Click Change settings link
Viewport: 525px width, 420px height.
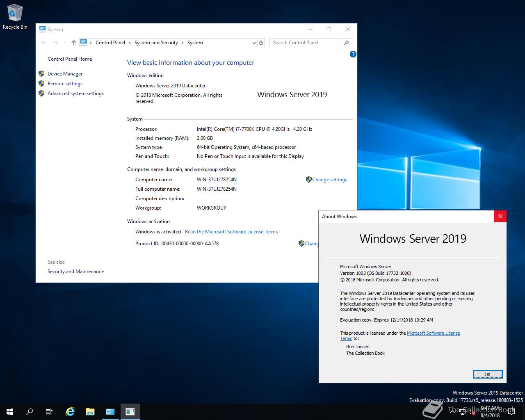(329, 180)
